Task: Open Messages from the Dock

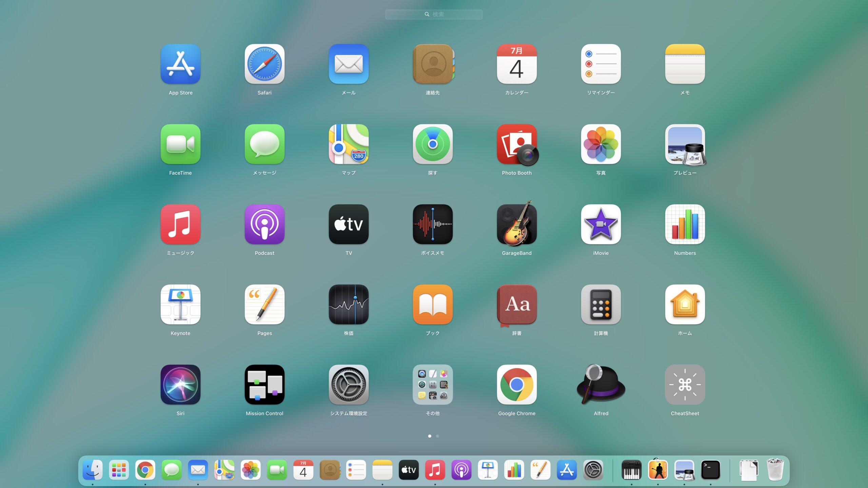Action: click(172, 470)
